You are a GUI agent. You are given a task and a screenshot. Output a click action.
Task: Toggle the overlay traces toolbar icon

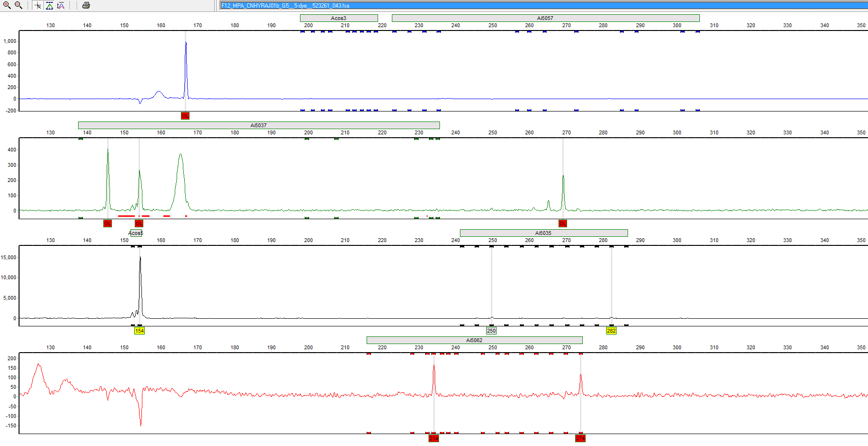tap(61, 6)
